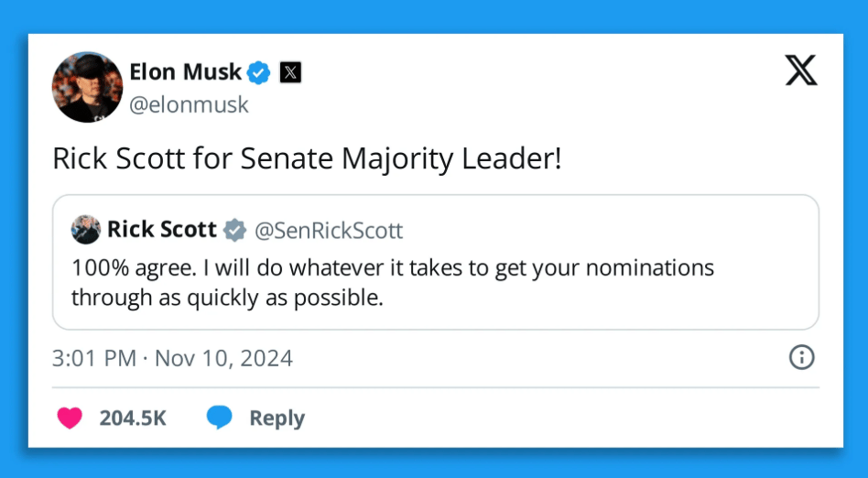Click the blue reply speech bubble icon

(219, 418)
